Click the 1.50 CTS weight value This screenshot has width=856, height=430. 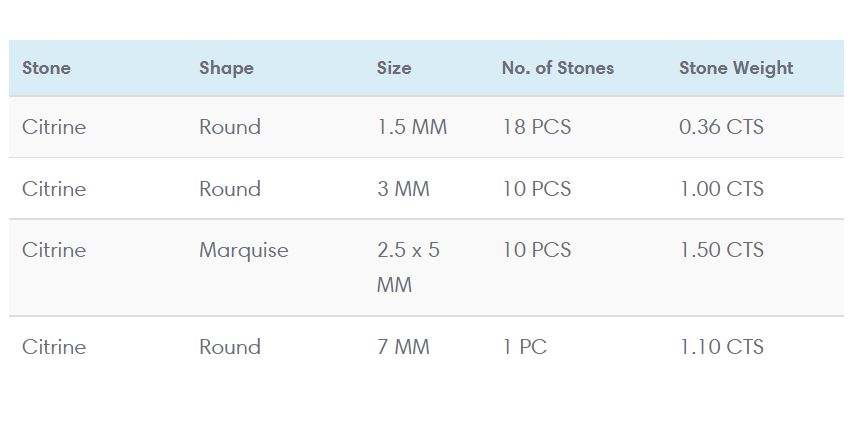click(721, 250)
